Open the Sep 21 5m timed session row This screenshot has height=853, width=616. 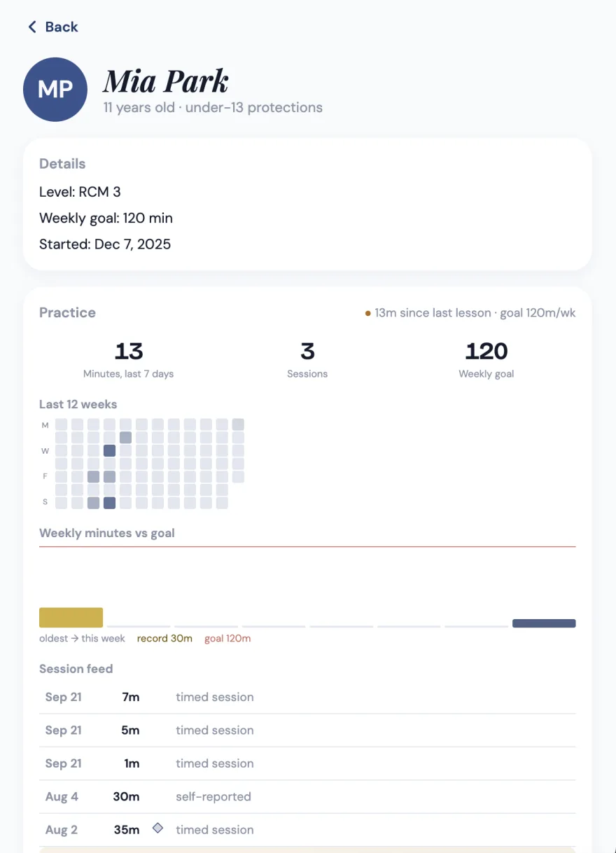click(307, 730)
